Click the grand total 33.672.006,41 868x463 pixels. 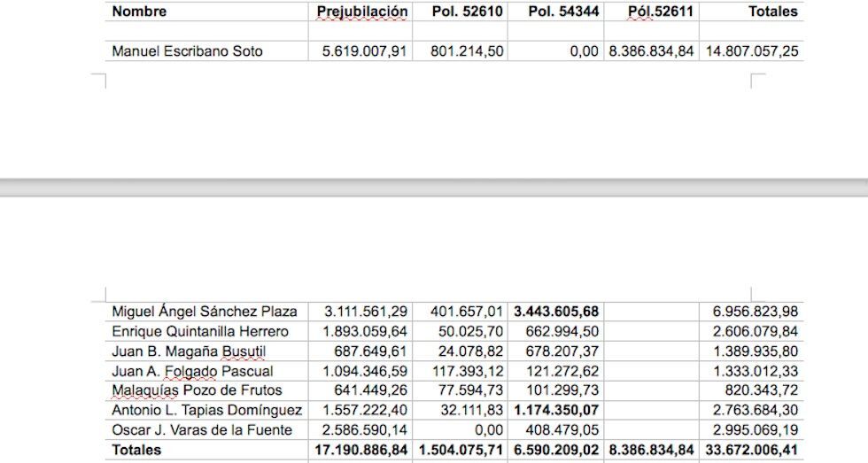coord(751,450)
